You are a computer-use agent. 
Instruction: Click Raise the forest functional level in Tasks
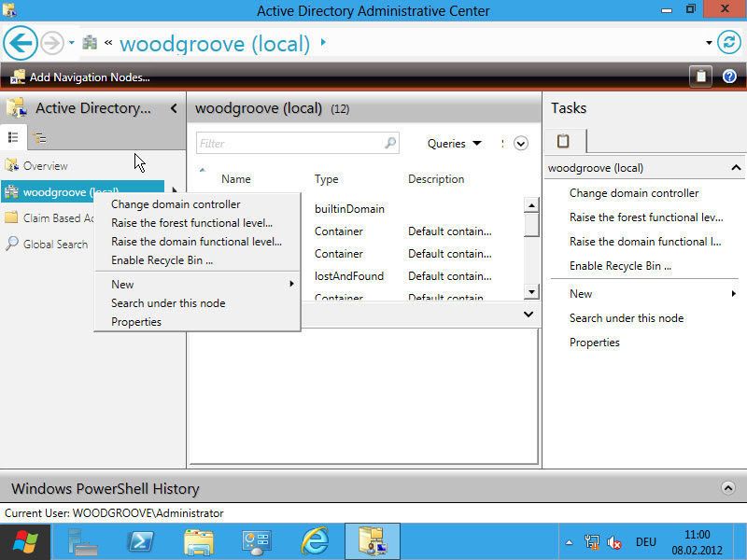646,217
